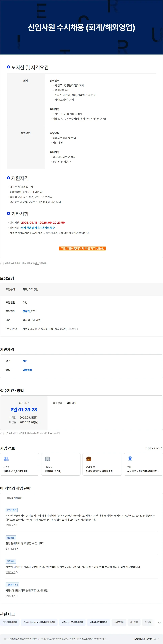
Task: Click the arrow icon after 신고 link
Action: [158, 639]
